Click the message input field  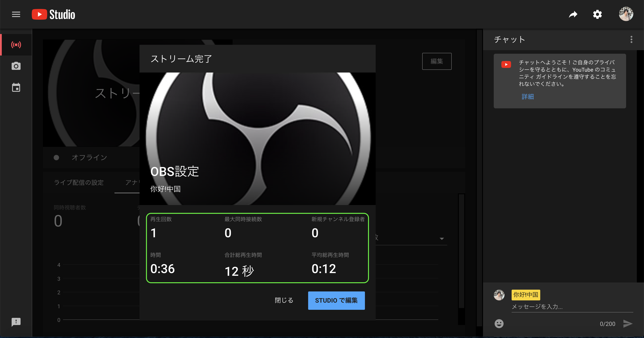[x=572, y=307]
